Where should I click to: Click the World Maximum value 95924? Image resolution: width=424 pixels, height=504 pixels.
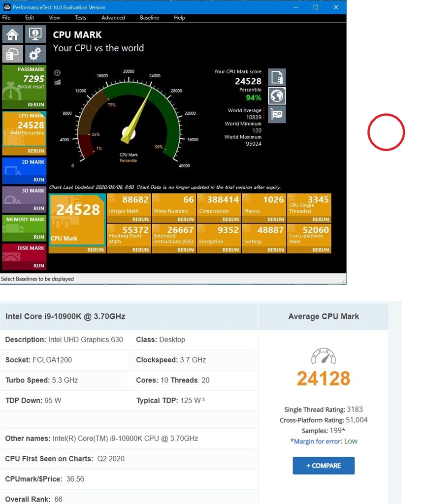pos(254,144)
